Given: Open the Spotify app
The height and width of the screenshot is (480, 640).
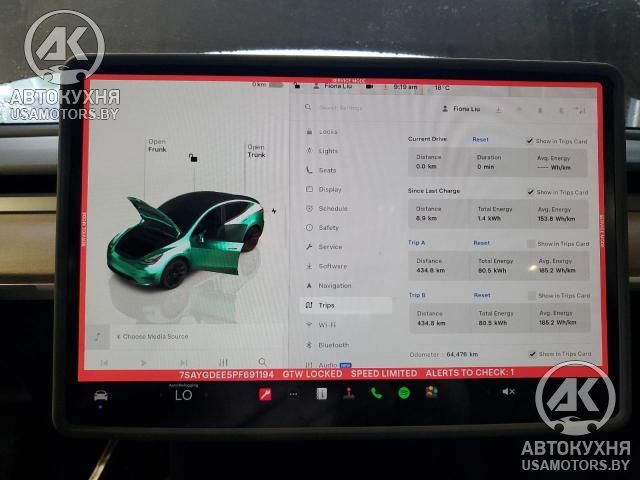Looking at the screenshot, I should (404, 393).
